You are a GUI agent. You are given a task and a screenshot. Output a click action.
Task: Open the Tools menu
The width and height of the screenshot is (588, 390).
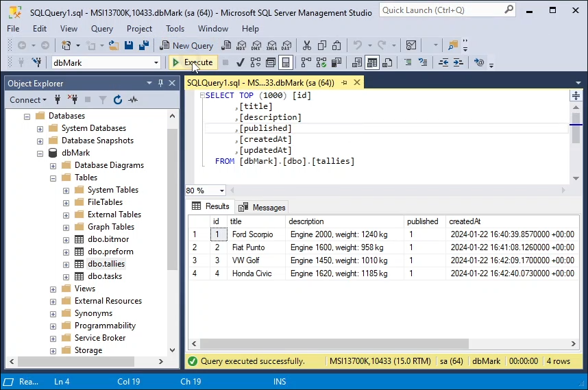tap(175, 29)
